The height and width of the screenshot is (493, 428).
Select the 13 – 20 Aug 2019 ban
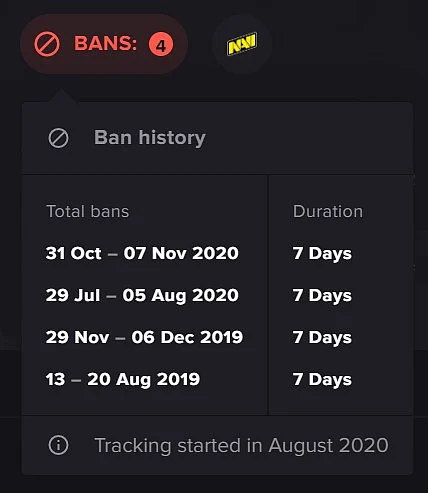pyautogui.click(x=123, y=380)
